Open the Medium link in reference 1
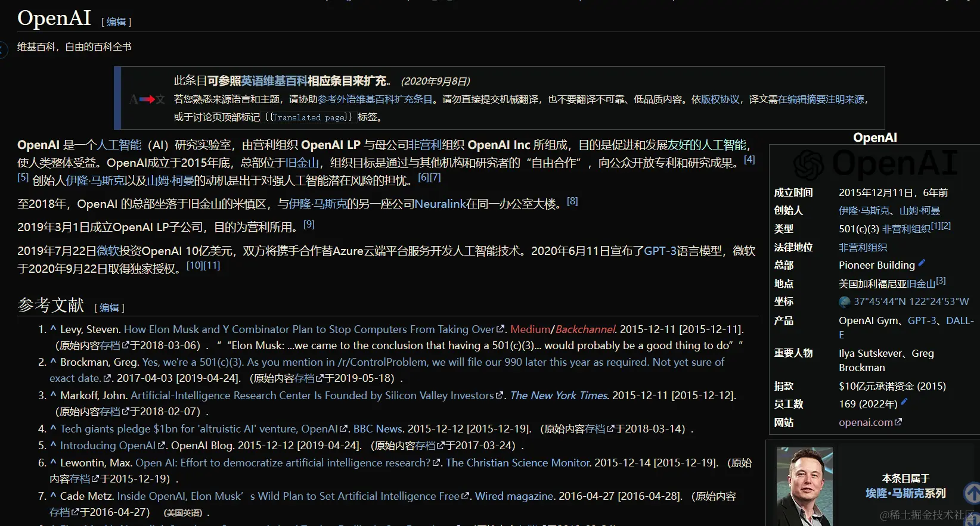The width and height of the screenshot is (980, 526). pyautogui.click(x=531, y=329)
